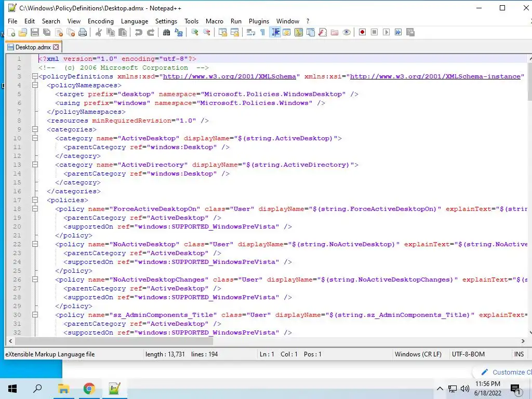Viewport: 532px width, 399px height.
Task: Toggle synchronized vertical scrolling
Action: tap(222, 32)
